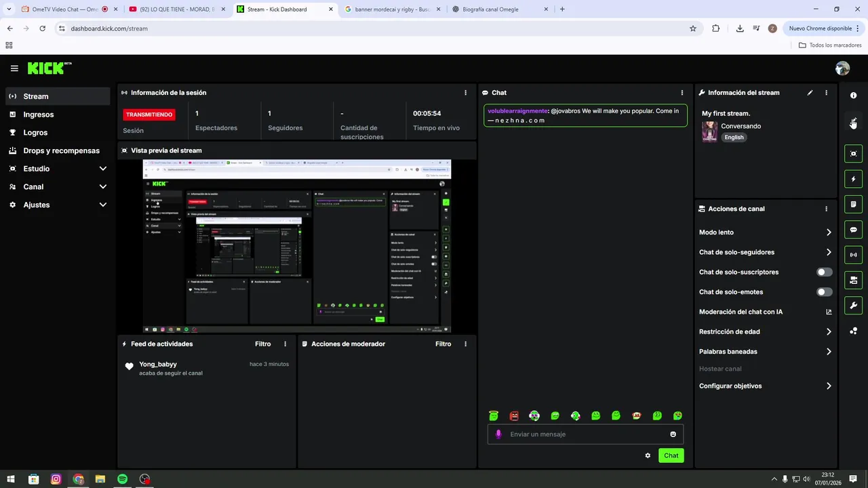Open the hamburger menu beside the Kick logo
This screenshot has height=488, width=868.
(14, 68)
